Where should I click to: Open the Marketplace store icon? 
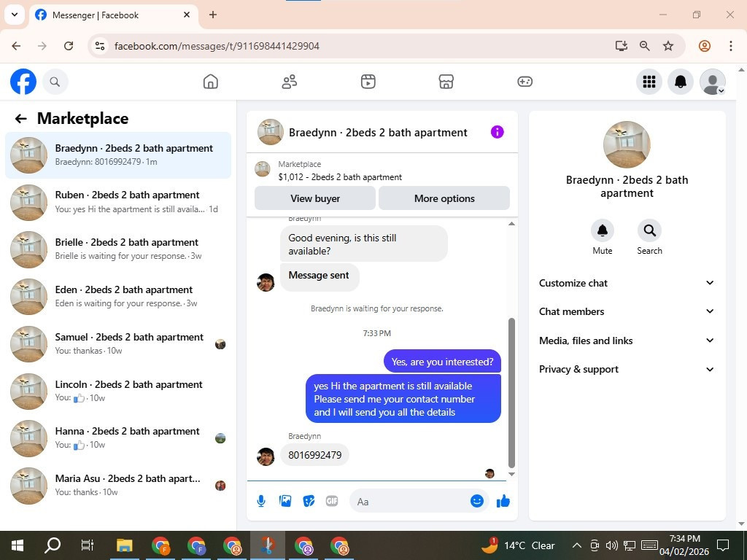click(446, 82)
